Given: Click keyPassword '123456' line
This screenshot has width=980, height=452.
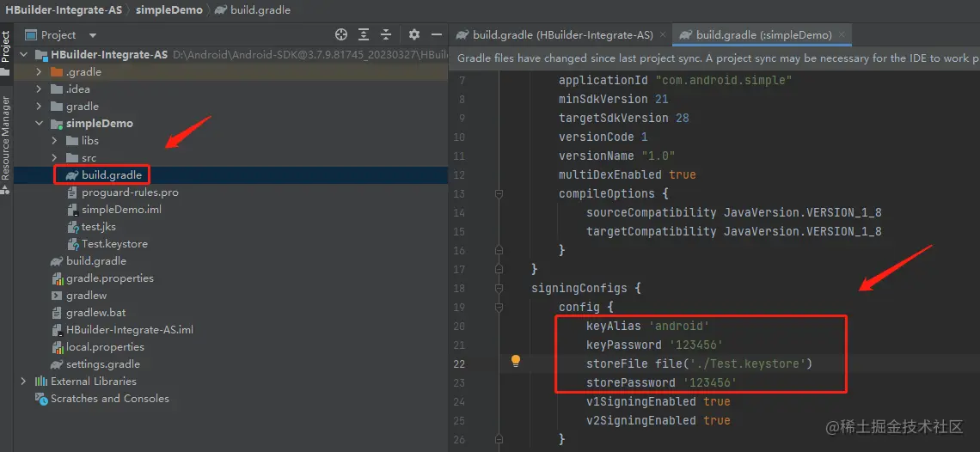Looking at the screenshot, I should coord(654,345).
